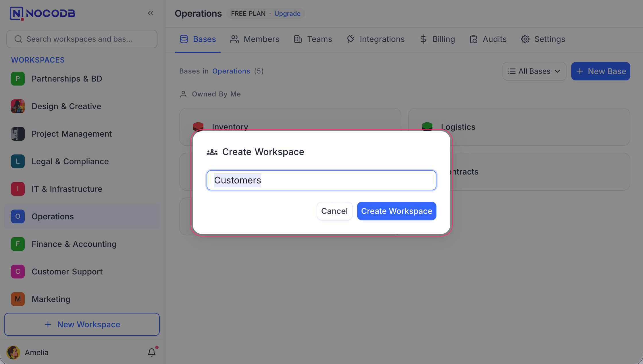Click the Upgrade plan link
Image resolution: width=643 pixels, height=364 pixels.
[287, 13]
